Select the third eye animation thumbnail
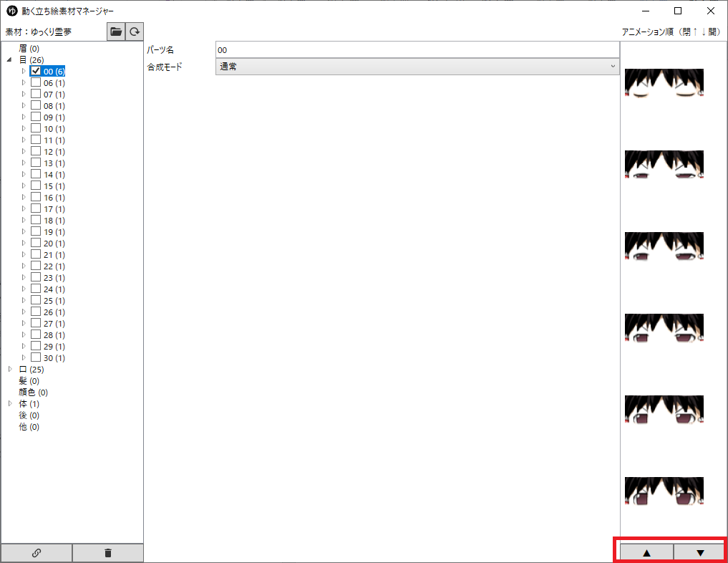The width and height of the screenshot is (728, 563). [664, 246]
